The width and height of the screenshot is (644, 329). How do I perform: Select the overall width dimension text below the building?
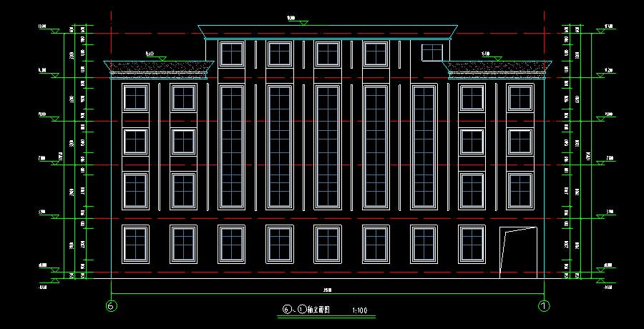[327, 290]
